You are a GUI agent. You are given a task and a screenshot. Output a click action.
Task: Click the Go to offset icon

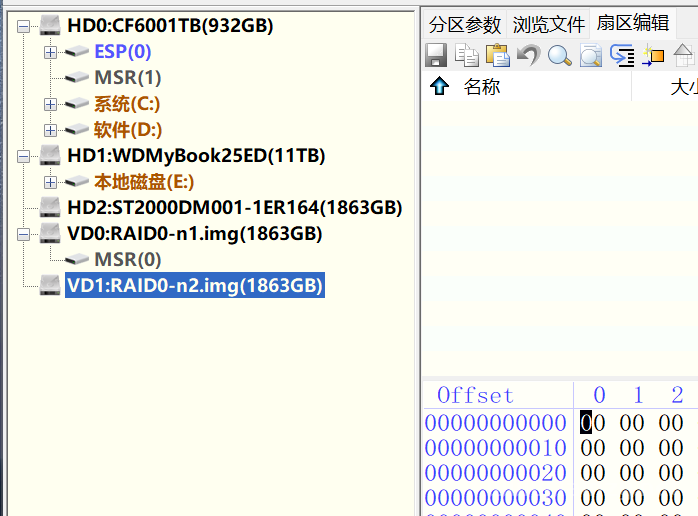pos(622,56)
